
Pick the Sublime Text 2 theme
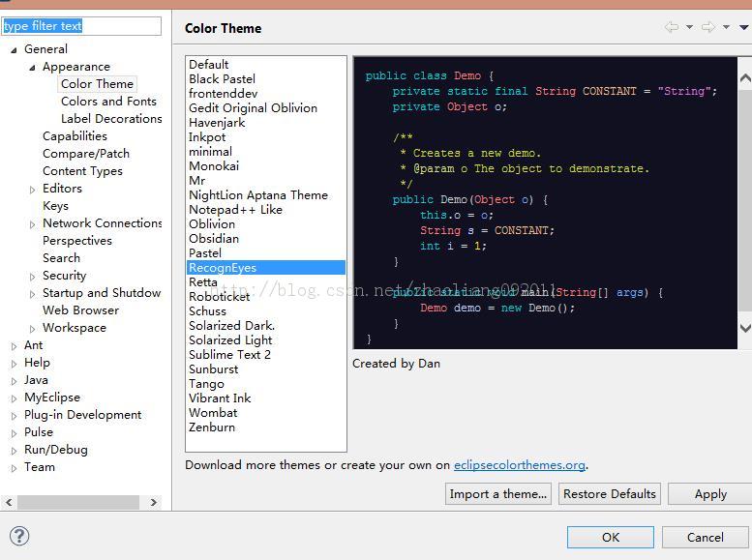(x=229, y=355)
